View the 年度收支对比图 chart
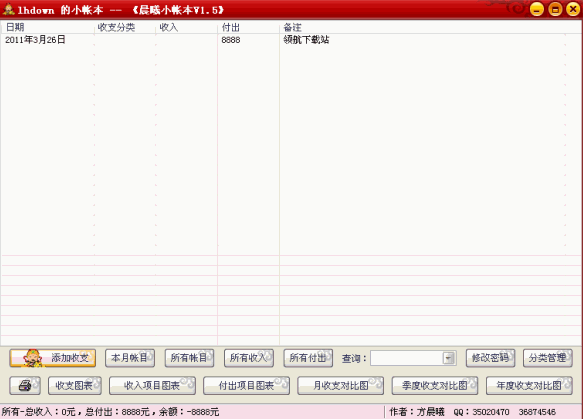583x419 pixels. [529, 386]
